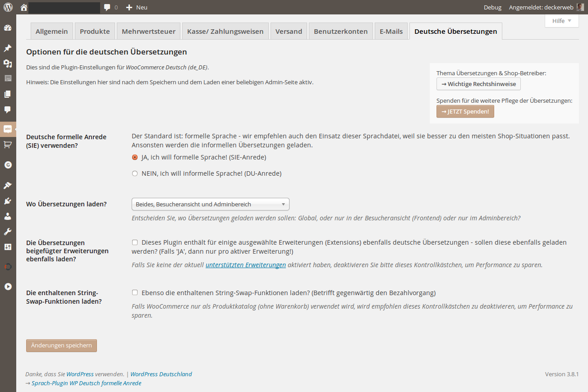
Task: Click the play-circle icon at the sidebar bottom
Action: [x=8, y=286]
